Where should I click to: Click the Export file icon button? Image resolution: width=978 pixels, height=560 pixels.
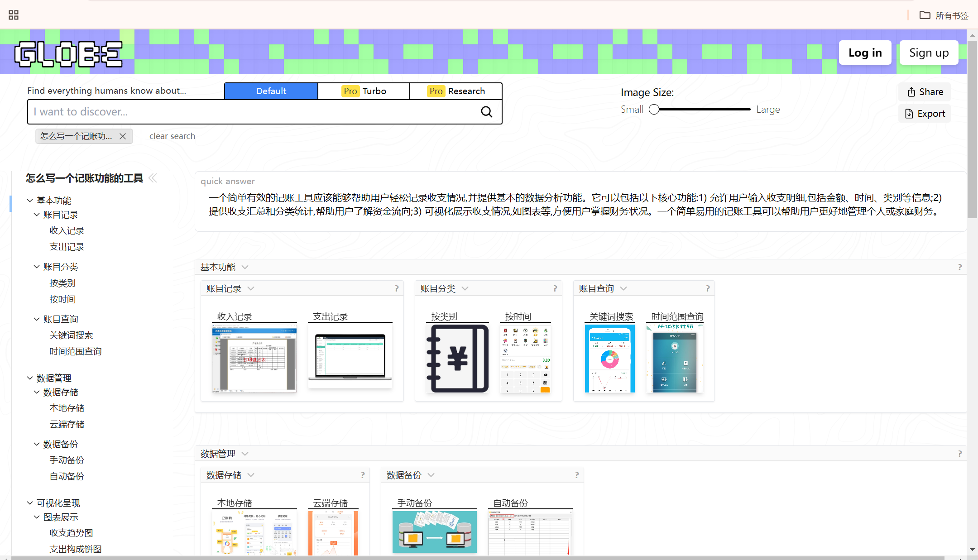click(x=925, y=114)
